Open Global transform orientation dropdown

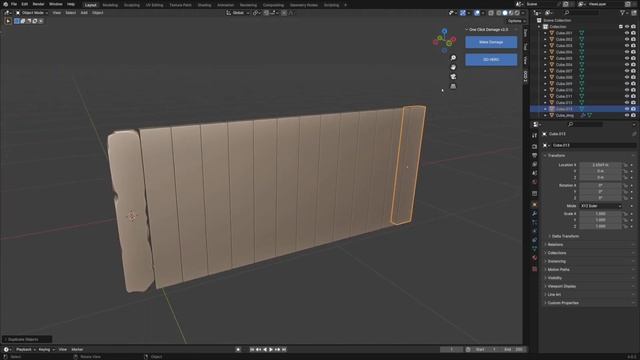238,13
